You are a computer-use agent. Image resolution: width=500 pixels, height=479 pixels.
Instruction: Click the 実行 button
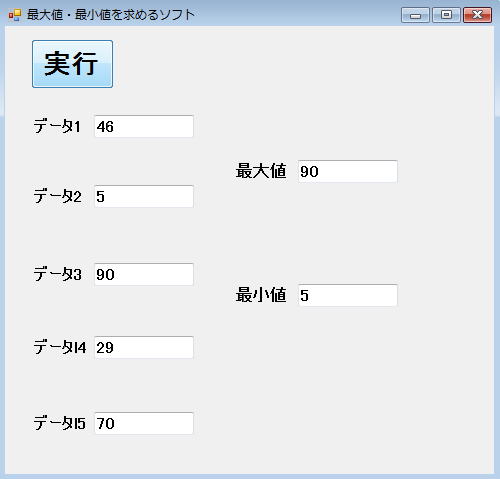pyautogui.click(x=72, y=64)
